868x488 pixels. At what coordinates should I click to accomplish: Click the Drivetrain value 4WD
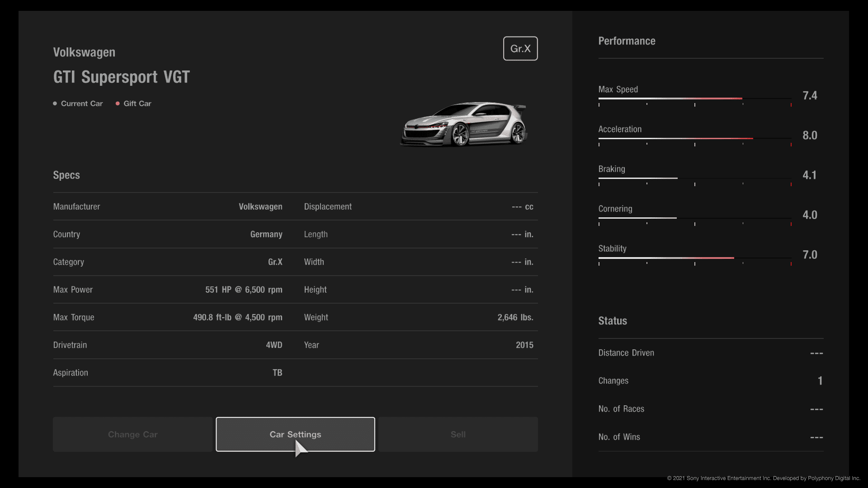pos(274,345)
